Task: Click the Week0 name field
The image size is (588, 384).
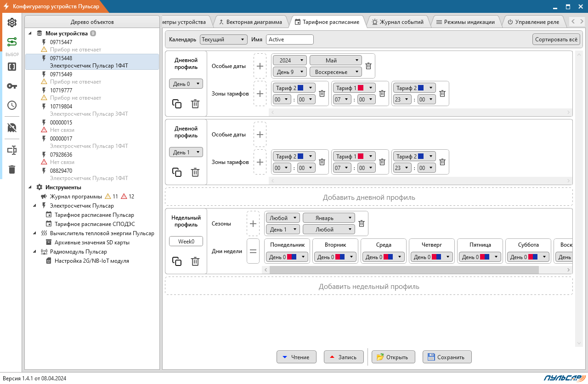Action: 186,241
